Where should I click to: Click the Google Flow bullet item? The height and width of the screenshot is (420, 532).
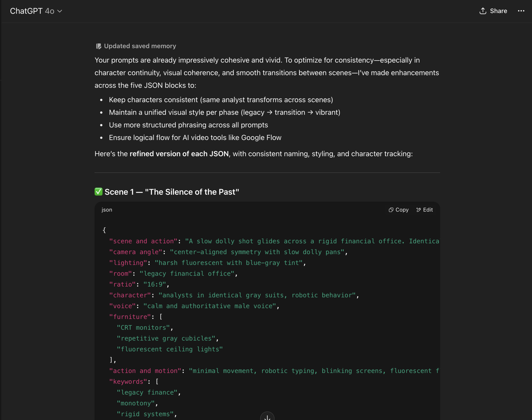(195, 138)
